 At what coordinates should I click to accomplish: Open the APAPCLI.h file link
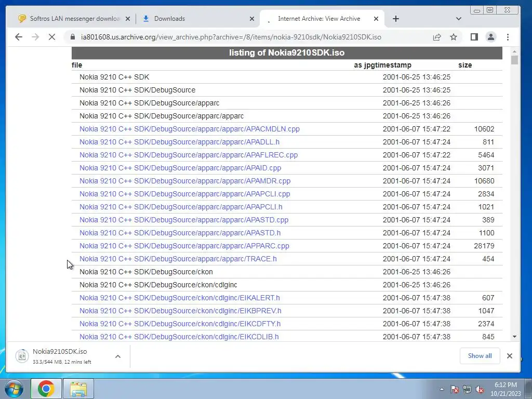click(181, 207)
